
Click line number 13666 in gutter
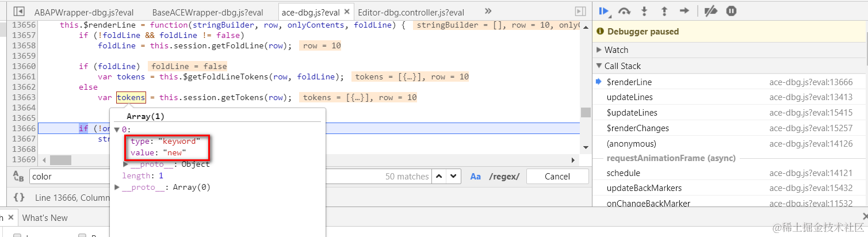(x=24, y=128)
